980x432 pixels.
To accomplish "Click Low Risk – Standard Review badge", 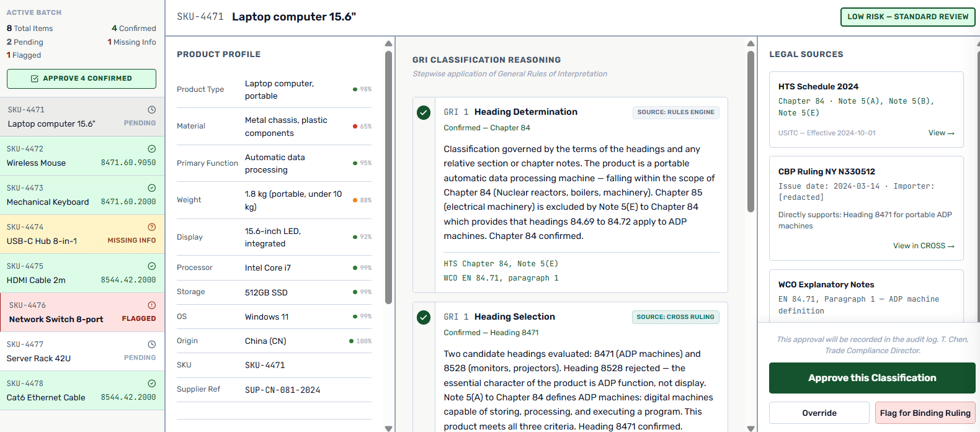I will coord(907,17).
